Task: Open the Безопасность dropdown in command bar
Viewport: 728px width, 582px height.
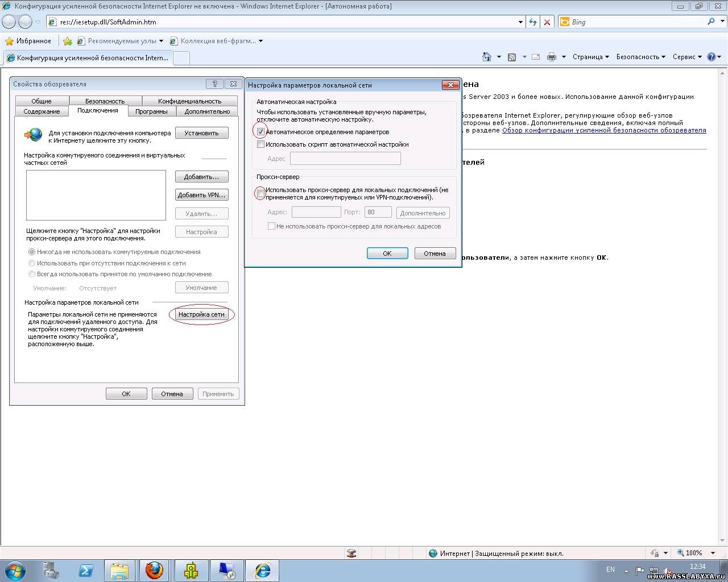Action: pyautogui.click(x=640, y=57)
